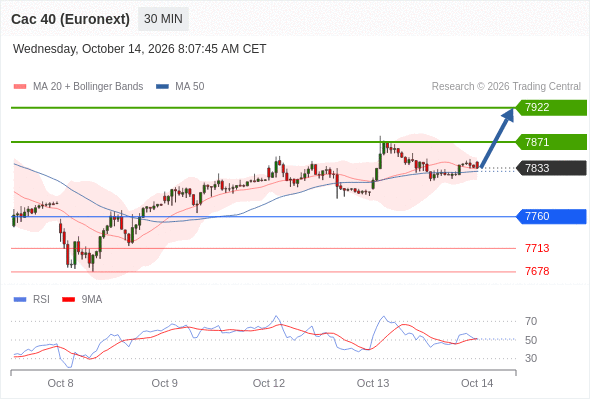The height and width of the screenshot is (400, 590).
Task: Click the 7871 green resistance price tag
Action: click(551, 142)
